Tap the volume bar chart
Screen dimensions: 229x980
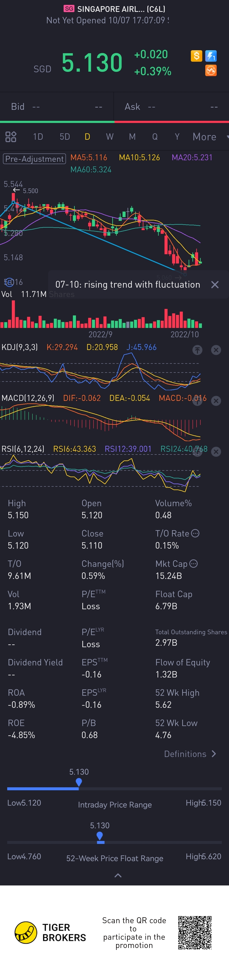point(101,314)
